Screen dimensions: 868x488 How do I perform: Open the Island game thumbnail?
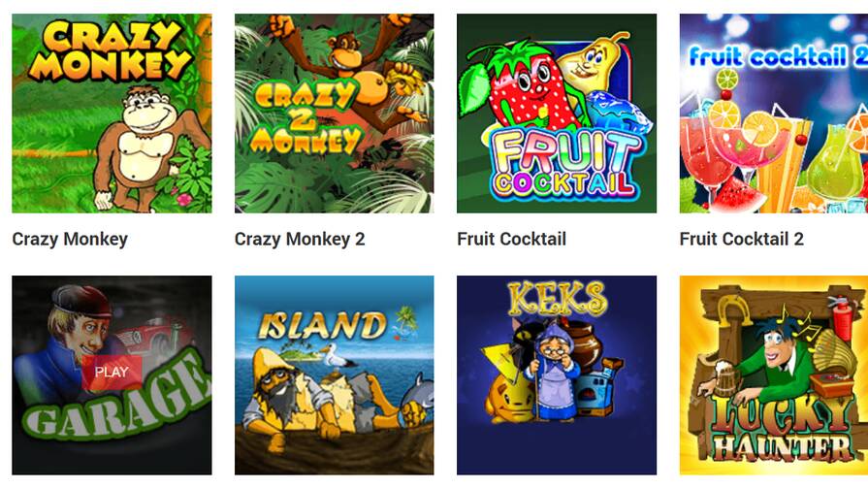335,375
